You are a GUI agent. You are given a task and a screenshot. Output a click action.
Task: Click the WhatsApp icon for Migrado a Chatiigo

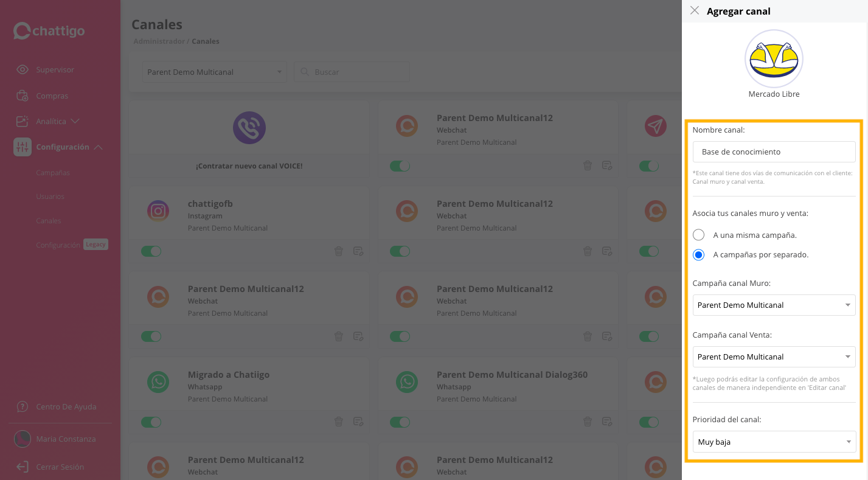coord(158,382)
